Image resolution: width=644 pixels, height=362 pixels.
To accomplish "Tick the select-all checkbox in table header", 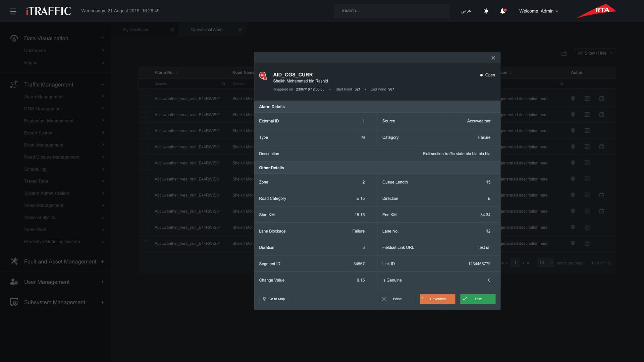I will point(145,72).
